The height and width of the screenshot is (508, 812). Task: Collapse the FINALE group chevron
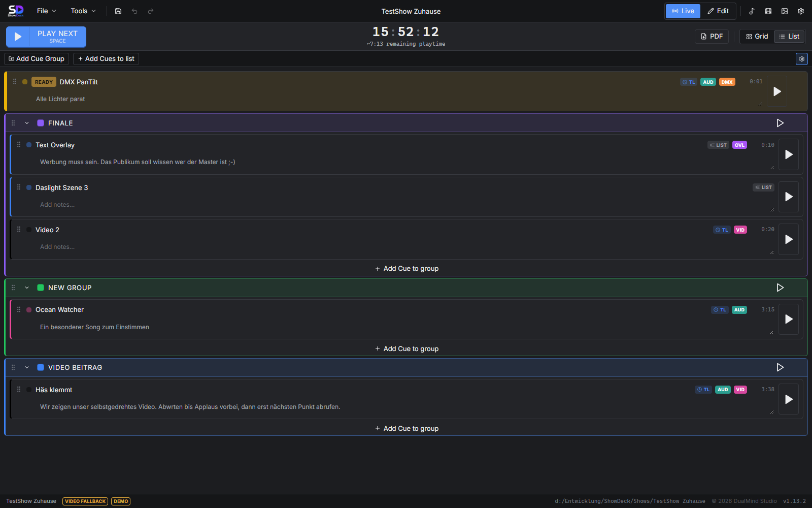click(27, 123)
